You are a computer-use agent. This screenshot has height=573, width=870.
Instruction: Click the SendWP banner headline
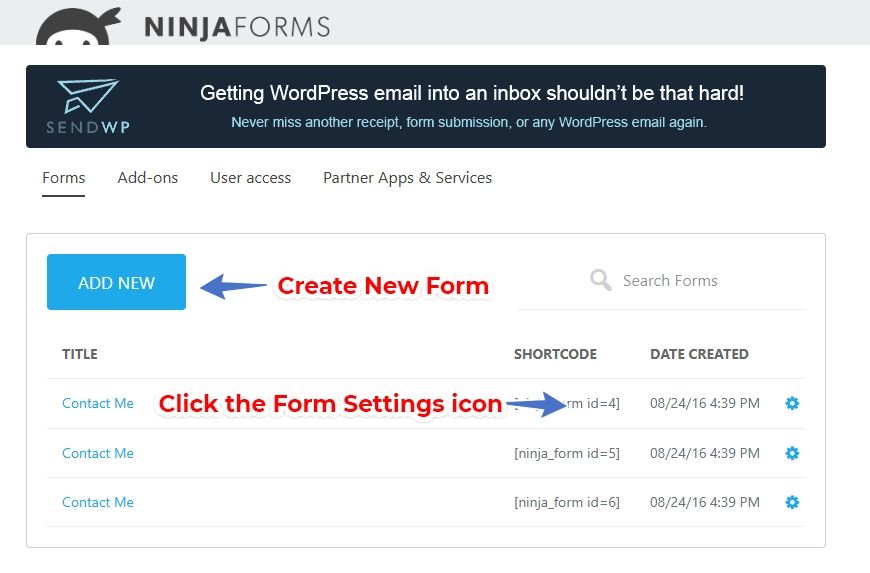pyautogui.click(x=471, y=94)
